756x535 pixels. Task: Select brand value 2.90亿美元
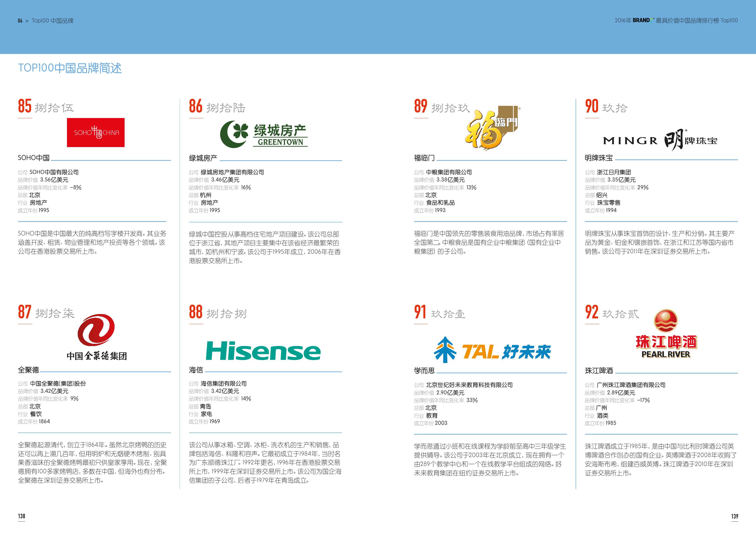pyautogui.click(x=450, y=393)
